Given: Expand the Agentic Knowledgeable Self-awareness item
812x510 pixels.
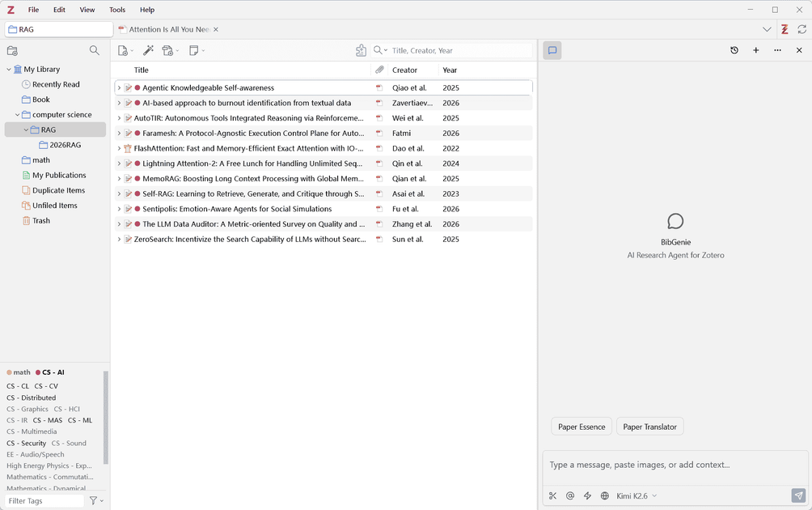Looking at the screenshot, I should (x=119, y=87).
